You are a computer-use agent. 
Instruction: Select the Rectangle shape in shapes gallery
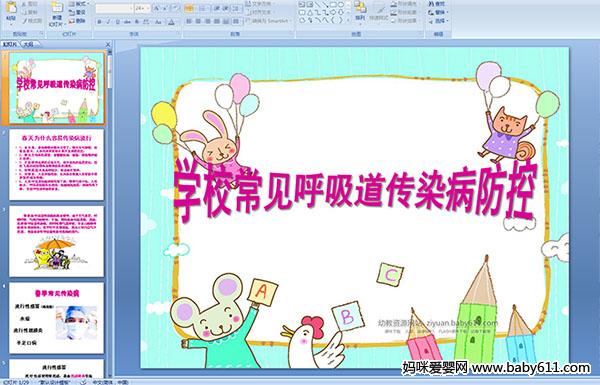(333, 5)
